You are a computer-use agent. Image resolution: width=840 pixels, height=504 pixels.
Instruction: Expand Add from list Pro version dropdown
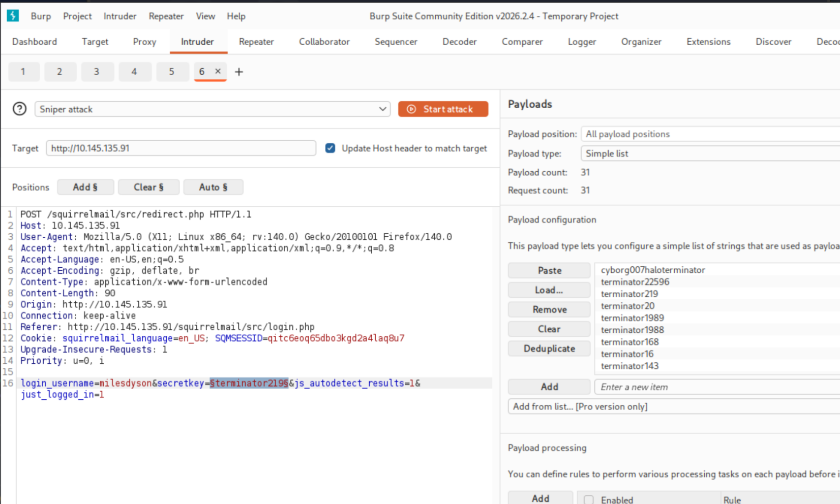[x=674, y=406]
